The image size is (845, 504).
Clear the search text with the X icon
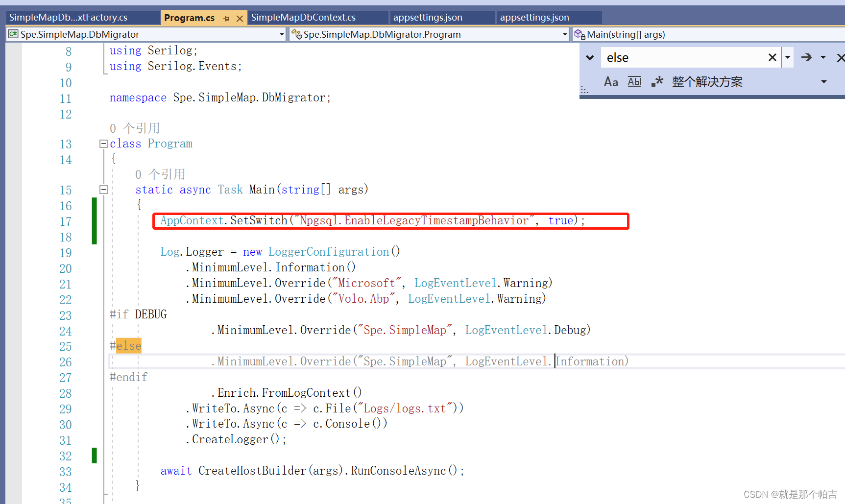click(x=772, y=57)
